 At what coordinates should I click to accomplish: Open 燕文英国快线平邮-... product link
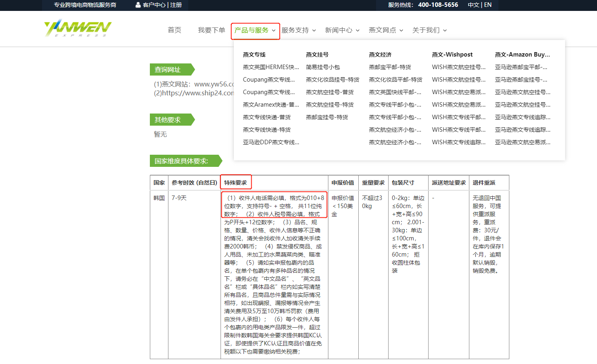(x=395, y=92)
